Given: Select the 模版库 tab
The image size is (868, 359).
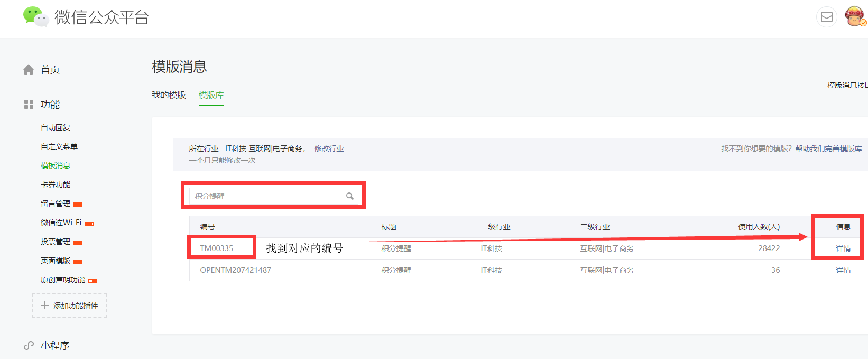Looking at the screenshot, I should click(x=211, y=95).
